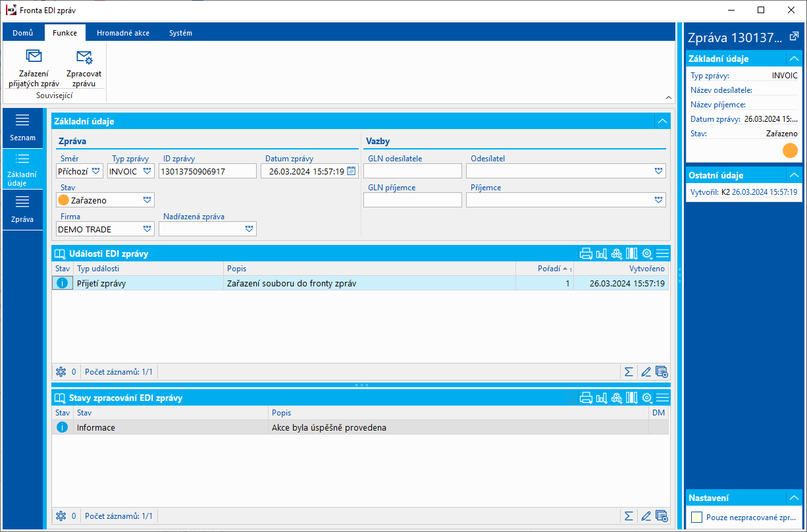This screenshot has width=807, height=532.
Task: Open Příjemce dropdown
Action: 658,200
